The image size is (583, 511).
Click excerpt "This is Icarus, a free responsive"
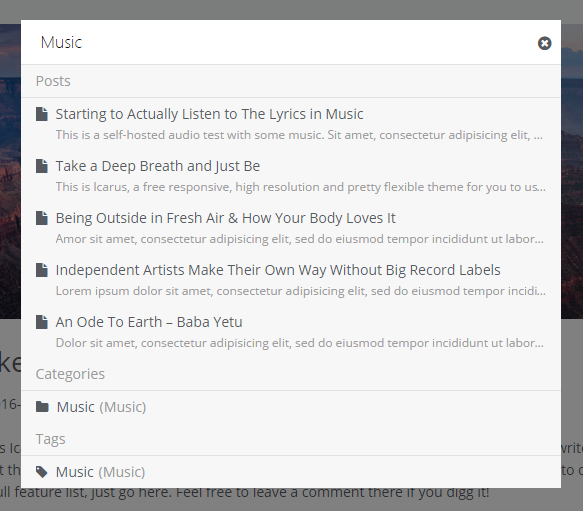click(x=300, y=187)
